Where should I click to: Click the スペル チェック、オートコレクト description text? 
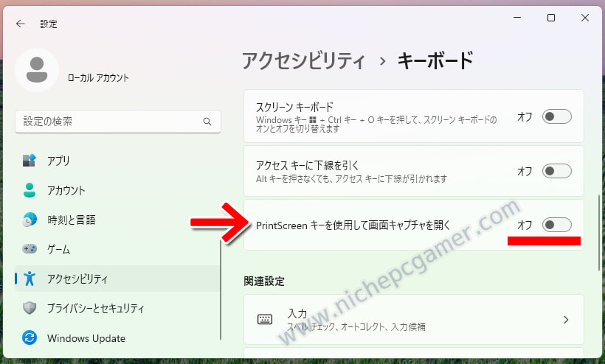click(356, 327)
